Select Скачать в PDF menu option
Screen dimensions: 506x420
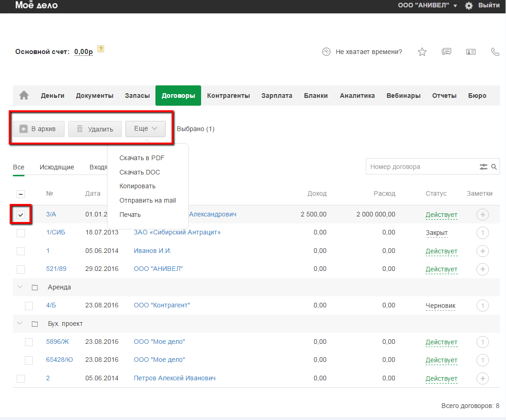(x=142, y=158)
